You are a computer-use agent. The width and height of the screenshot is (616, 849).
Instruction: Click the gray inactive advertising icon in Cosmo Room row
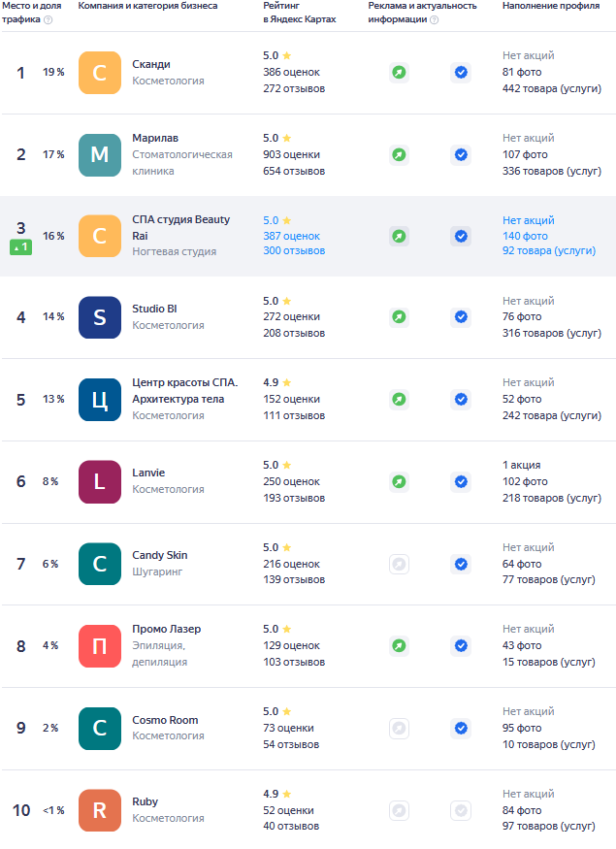(x=399, y=729)
